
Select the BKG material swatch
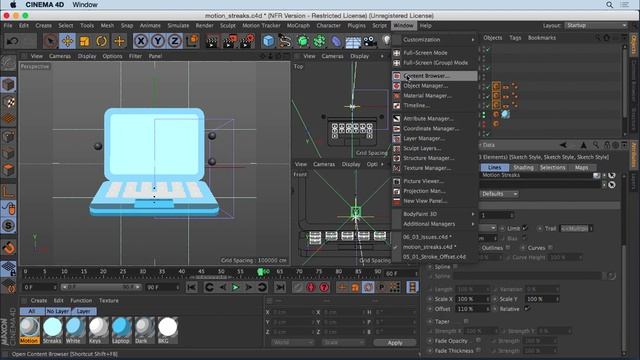[167, 330]
